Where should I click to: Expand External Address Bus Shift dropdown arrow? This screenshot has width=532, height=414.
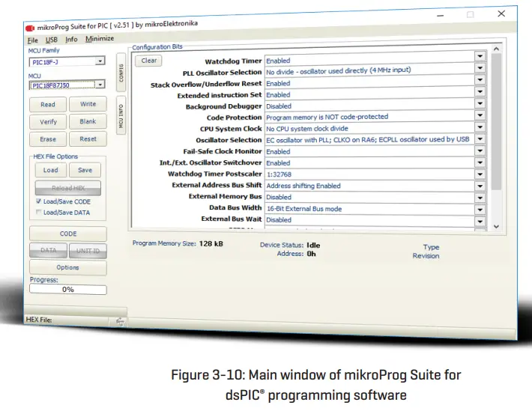480,186
